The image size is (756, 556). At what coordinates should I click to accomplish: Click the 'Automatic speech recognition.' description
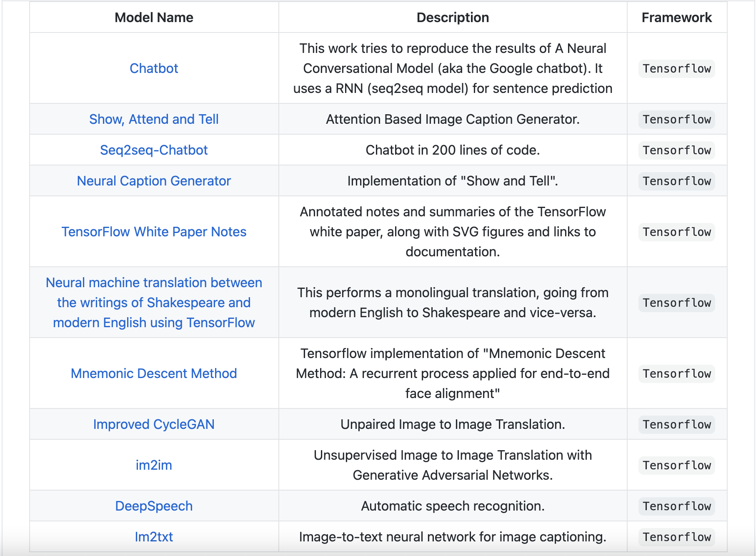[453, 506]
